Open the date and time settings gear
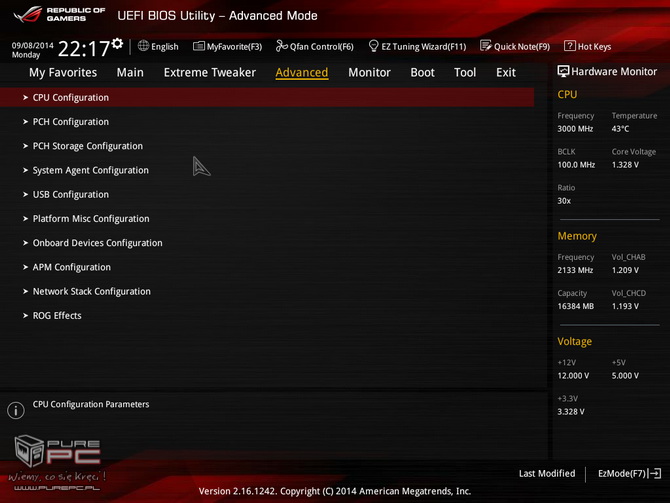This screenshot has height=503, width=670. 117,43
